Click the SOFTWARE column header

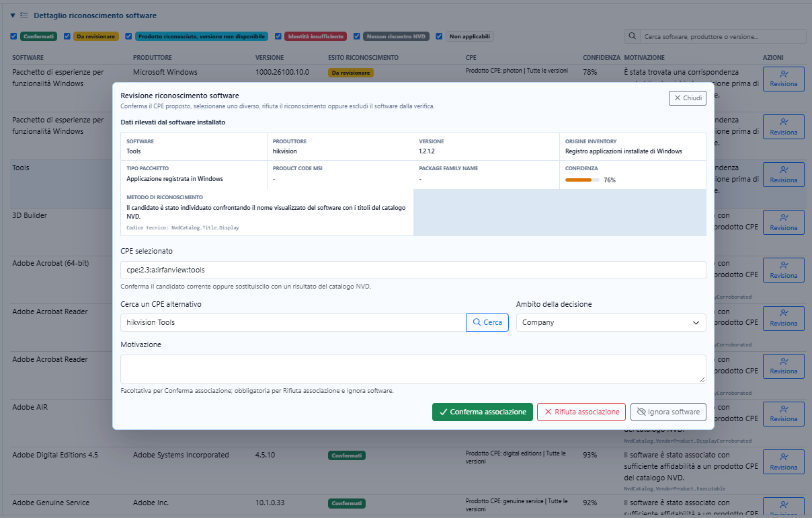(x=28, y=58)
